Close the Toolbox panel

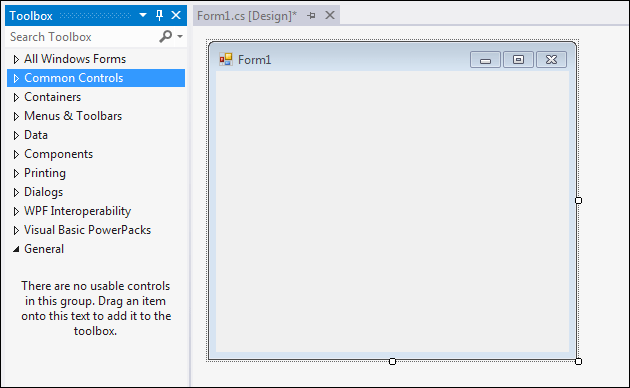point(176,15)
